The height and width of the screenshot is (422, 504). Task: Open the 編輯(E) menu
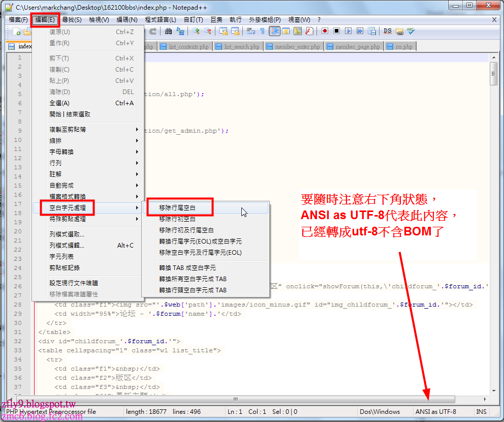[x=45, y=20]
